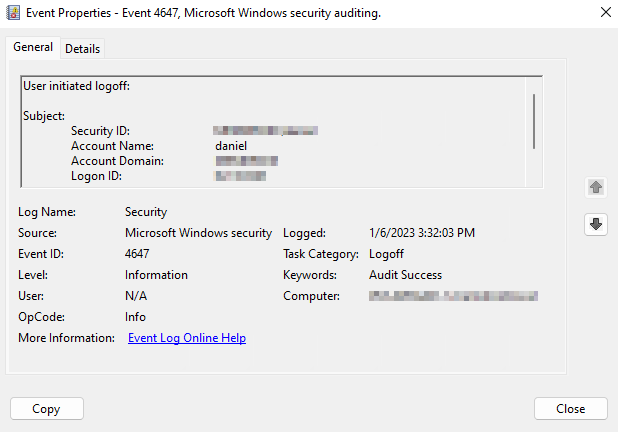This screenshot has width=618, height=432.
Task: Click the Keywords value 'Audit Success'
Action: click(x=405, y=275)
